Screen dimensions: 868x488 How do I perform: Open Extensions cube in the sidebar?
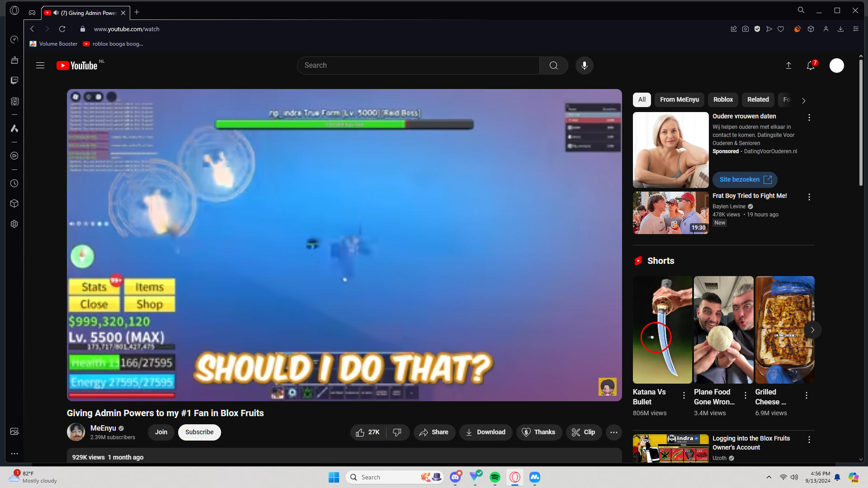[x=14, y=203]
